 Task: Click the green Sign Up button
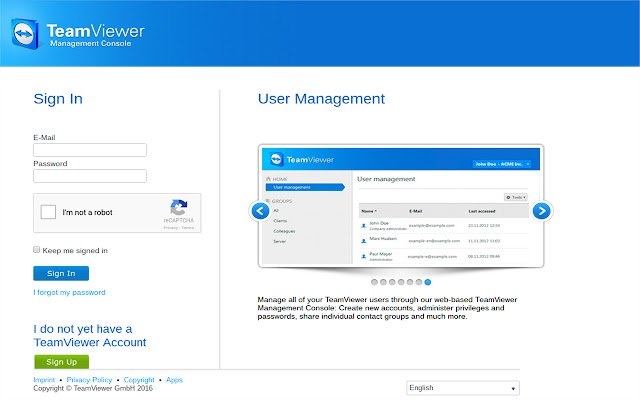[61, 362]
